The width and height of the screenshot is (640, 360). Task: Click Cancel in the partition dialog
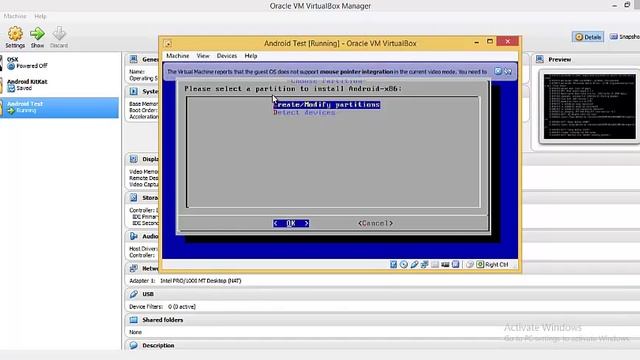[375, 223]
